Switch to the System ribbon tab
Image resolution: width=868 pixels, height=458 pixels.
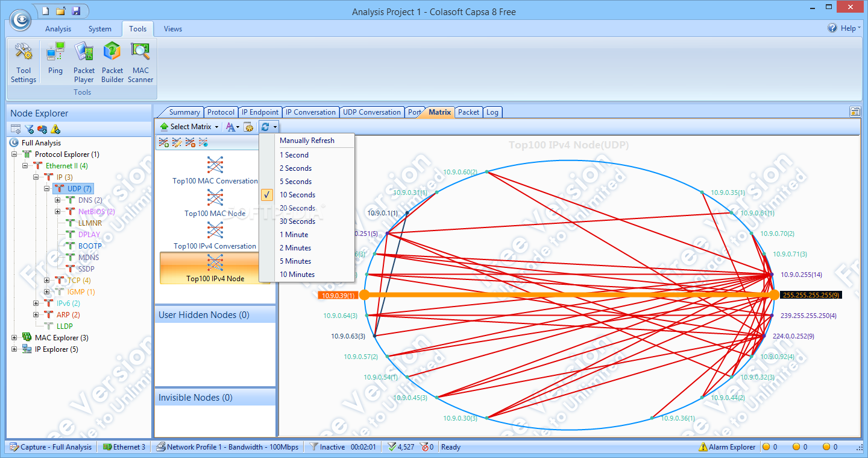pyautogui.click(x=99, y=28)
